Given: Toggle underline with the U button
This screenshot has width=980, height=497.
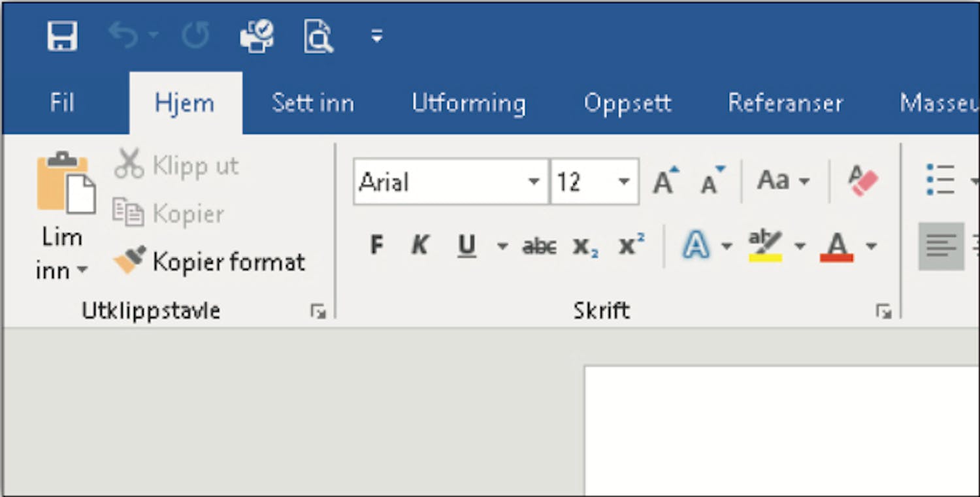Looking at the screenshot, I should click(466, 246).
